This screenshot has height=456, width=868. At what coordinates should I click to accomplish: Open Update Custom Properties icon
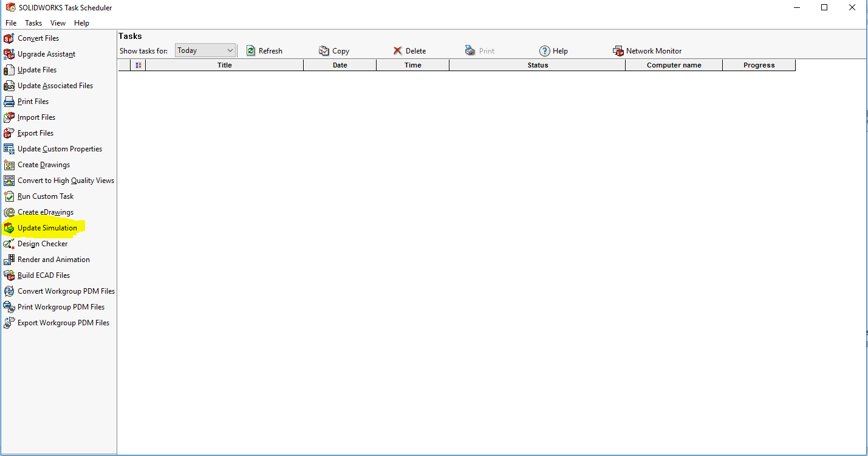coord(9,149)
